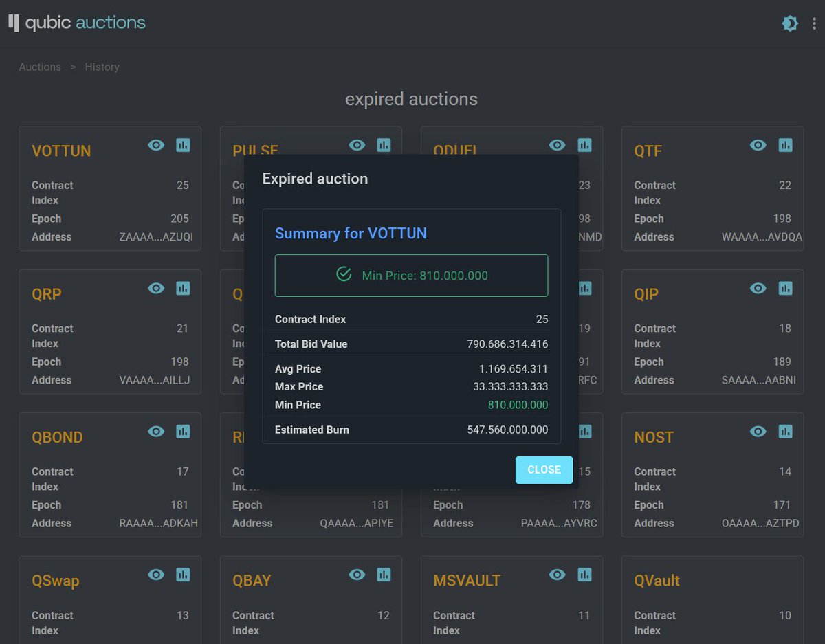Select address SAAAA...AABNI on QIP card
The height and width of the screenshot is (644, 825).
[x=759, y=380]
